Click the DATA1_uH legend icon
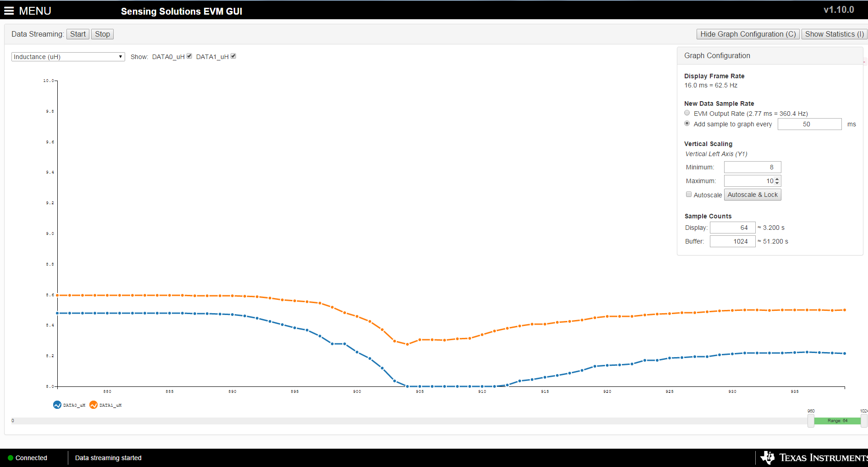This screenshot has width=868, height=467. (93, 405)
